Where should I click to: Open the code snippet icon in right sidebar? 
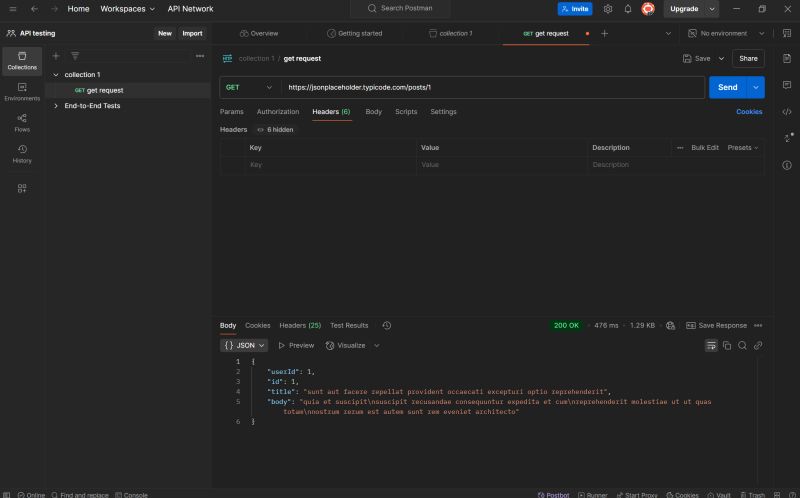coord(787,112)
